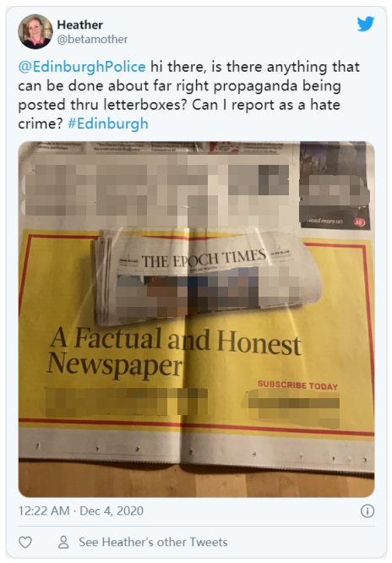Open the @EdinburghPolice mention

pyautogui.click(x=82, y=67)
